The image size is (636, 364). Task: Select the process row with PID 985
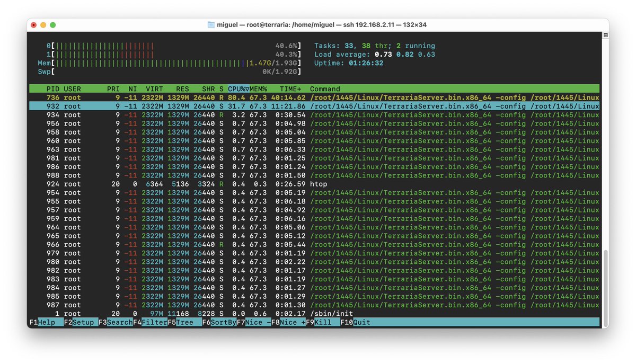pos(314,297)
